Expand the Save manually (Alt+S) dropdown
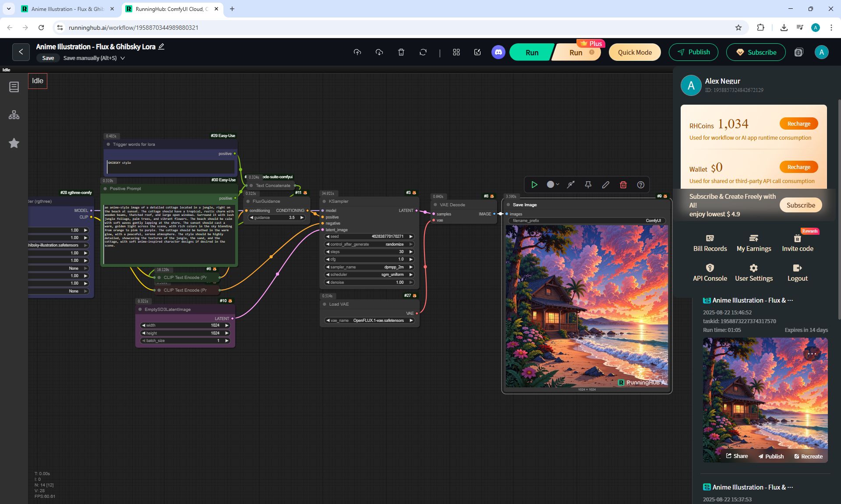The image size is (841, 504). 123,58
